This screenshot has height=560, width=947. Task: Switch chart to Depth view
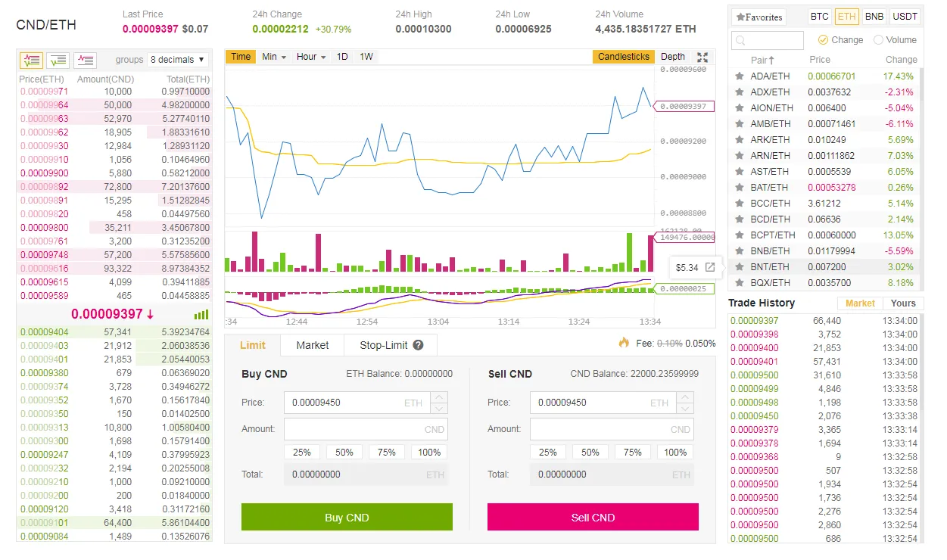[x=673, y=57]
